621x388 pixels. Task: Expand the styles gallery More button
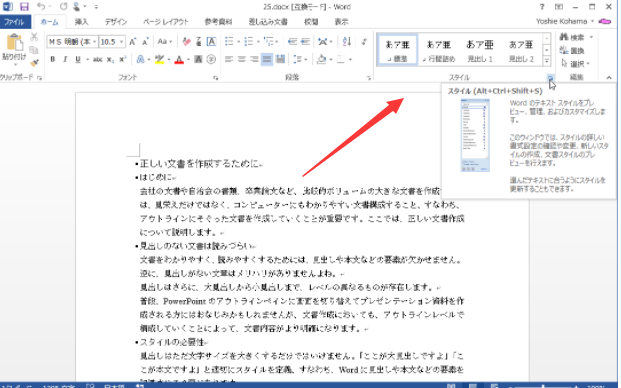point(547,61)
